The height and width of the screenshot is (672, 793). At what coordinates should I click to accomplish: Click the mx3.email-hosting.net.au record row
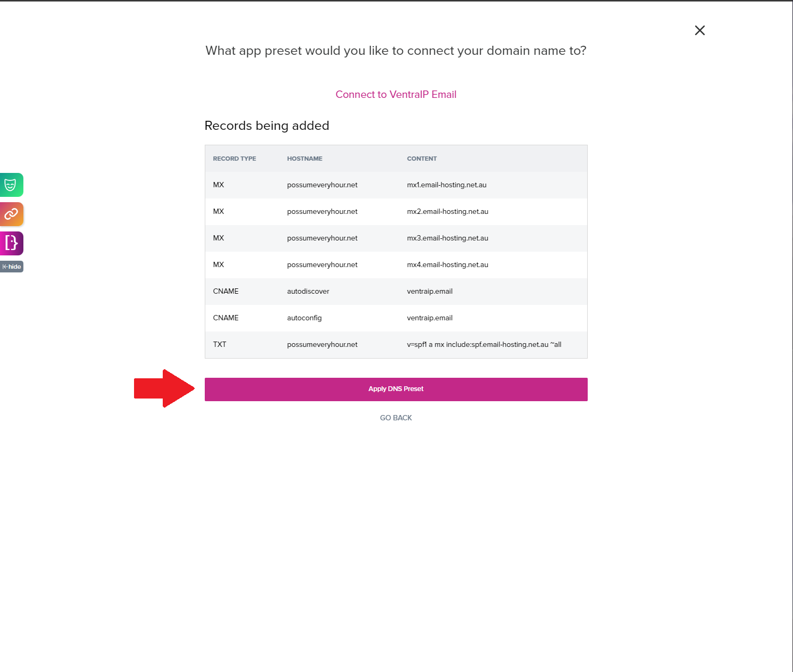(x=396, y=238)
